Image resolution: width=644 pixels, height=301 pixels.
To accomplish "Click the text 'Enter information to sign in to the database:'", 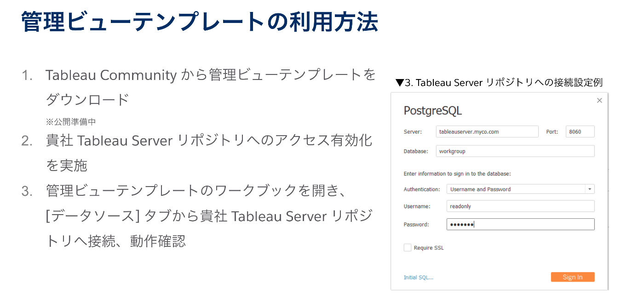I will pyautogui.click(x=458, y=174).
